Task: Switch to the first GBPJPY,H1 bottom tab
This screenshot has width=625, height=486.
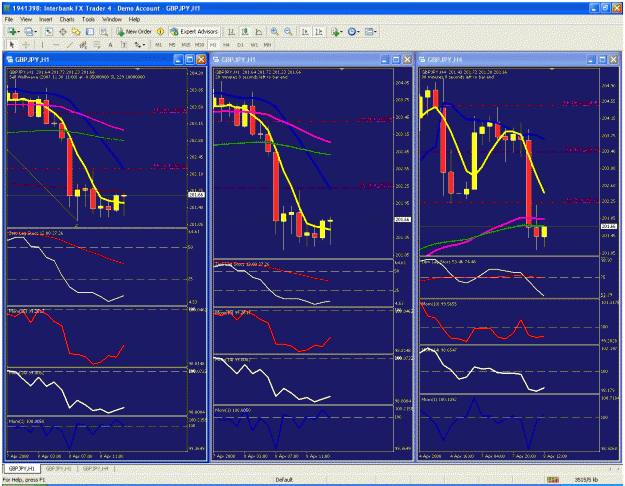Action: tap(22, 468)
